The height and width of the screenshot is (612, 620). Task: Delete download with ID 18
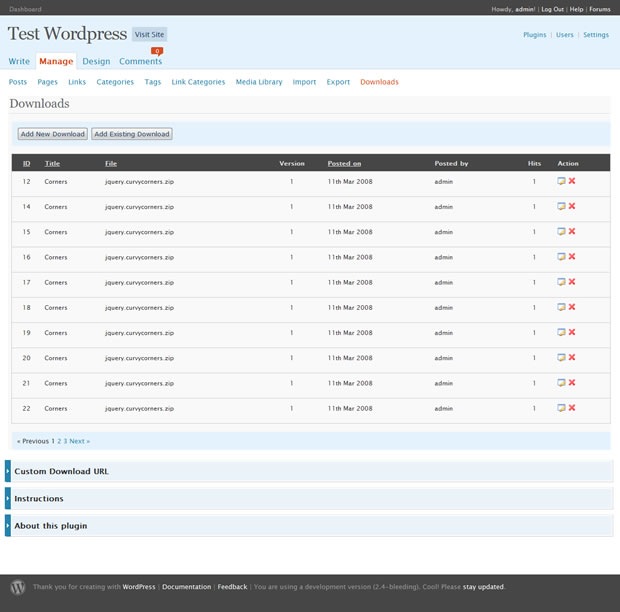coord(572,307)
